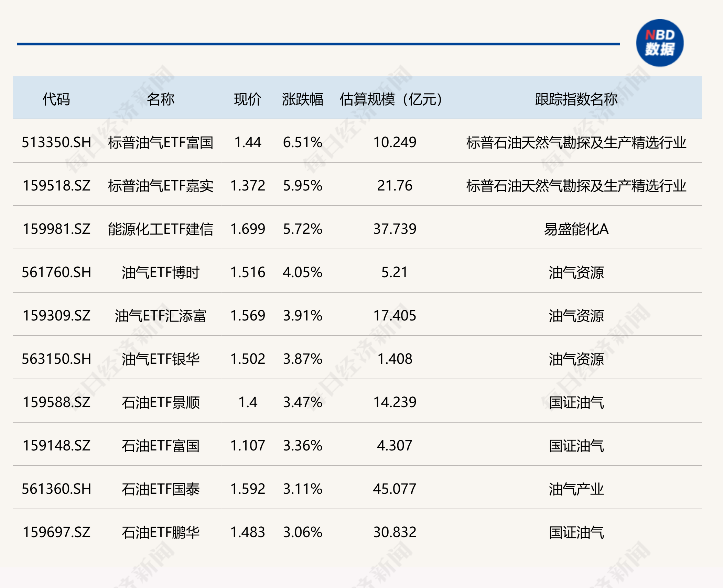Click the 估算规模（亿元）column header
Viewport: 723px width, 588px height.
pos(391,99)
